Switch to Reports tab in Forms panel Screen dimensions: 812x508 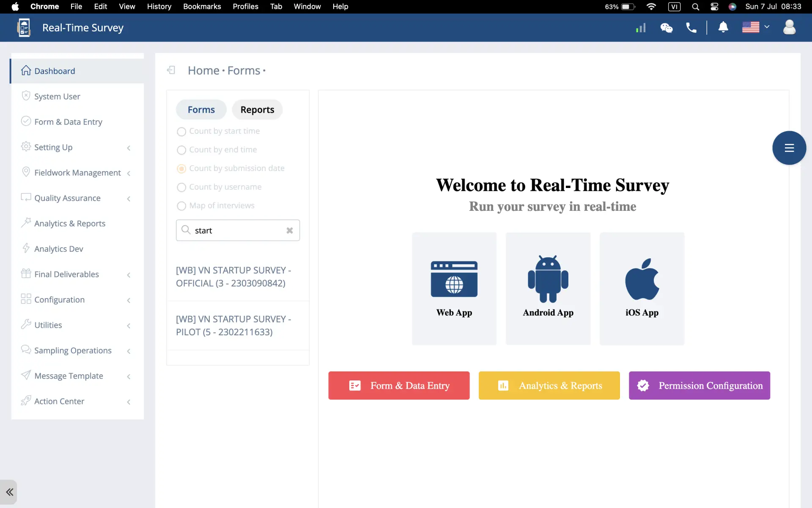257,110
